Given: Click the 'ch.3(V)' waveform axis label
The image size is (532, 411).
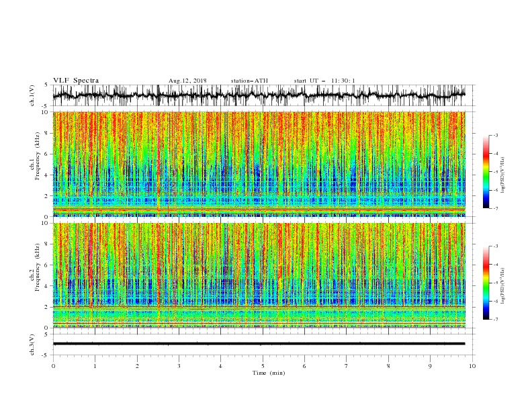Looking at the screenshot, I should tap(32, 345).
